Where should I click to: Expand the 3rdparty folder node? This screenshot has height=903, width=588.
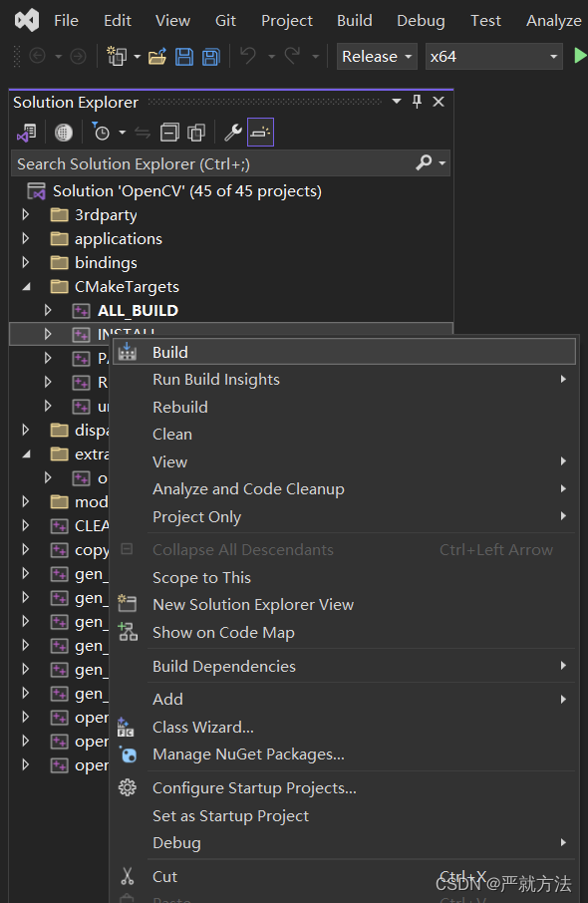pyautogui.click(x=25, y=214)
